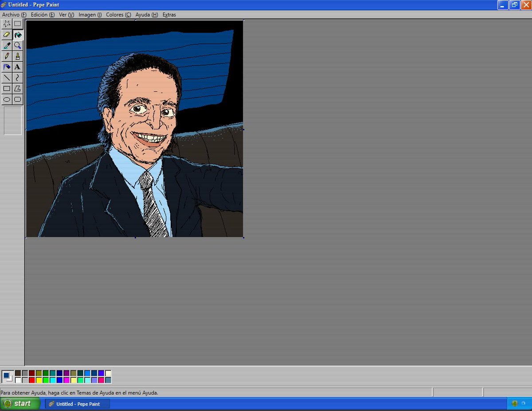Choose the purple palette swatch
532x411 pixels.
(x=66, y=373)
